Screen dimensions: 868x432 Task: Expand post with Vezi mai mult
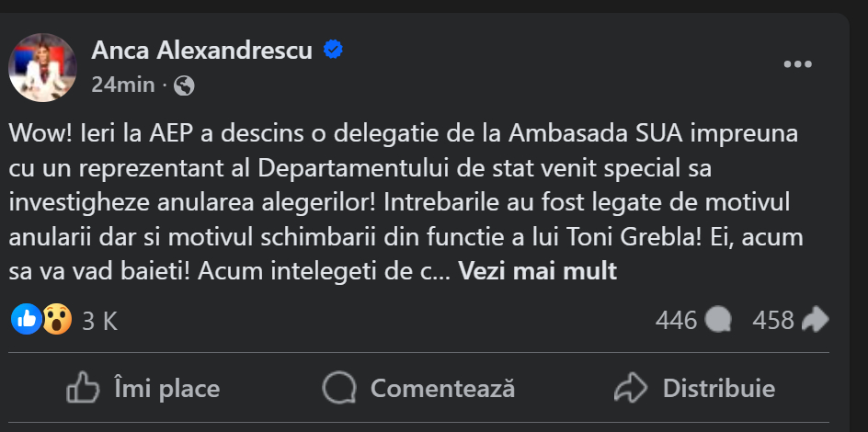(x=537, y=271)
